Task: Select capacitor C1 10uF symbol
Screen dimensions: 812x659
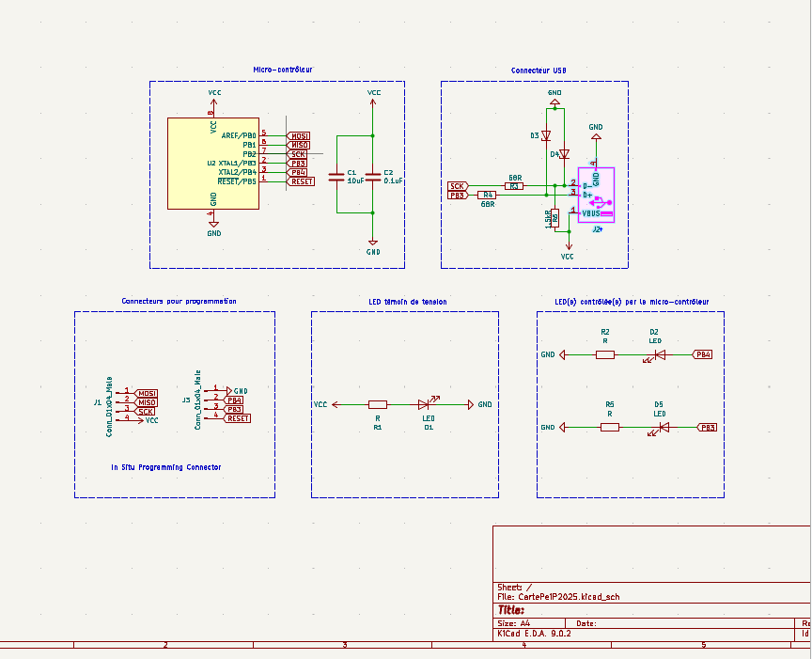Action: [x=336, y=176]
